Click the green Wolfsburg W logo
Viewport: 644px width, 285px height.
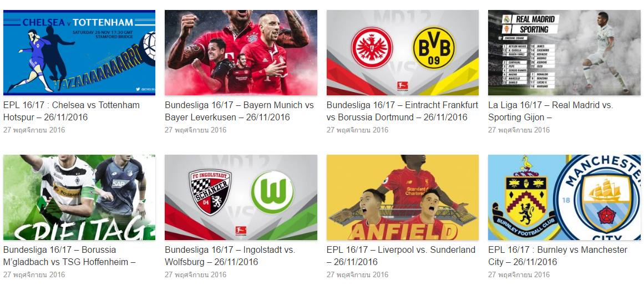272,192
